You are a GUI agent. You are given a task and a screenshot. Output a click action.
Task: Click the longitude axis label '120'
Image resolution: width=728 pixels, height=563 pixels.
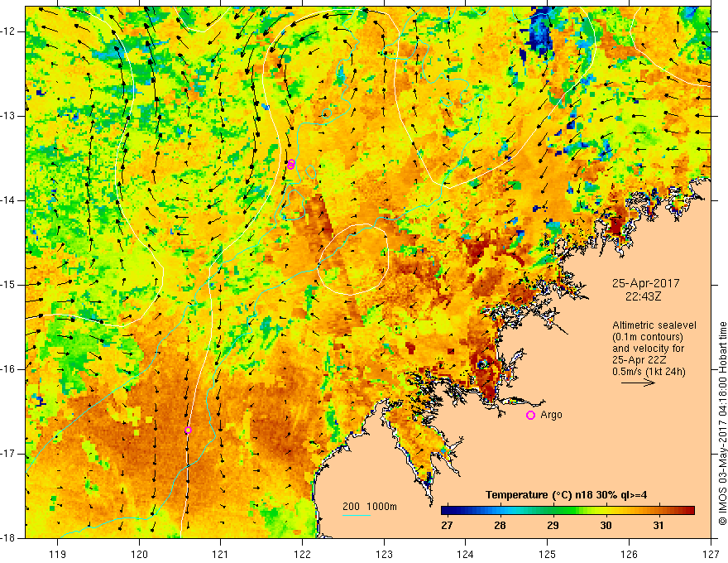point(139,554)
